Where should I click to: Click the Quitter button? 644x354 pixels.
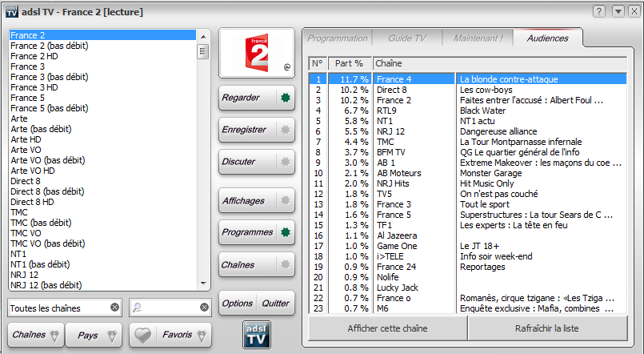tap(275, 304)
